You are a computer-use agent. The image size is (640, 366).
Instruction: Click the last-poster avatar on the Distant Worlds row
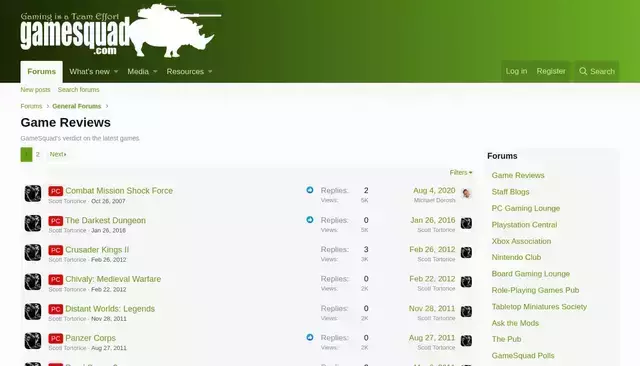(x=466, y=312)
